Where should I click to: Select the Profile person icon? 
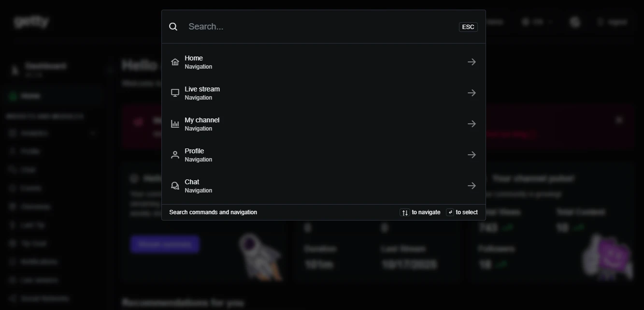click(175, 155)
